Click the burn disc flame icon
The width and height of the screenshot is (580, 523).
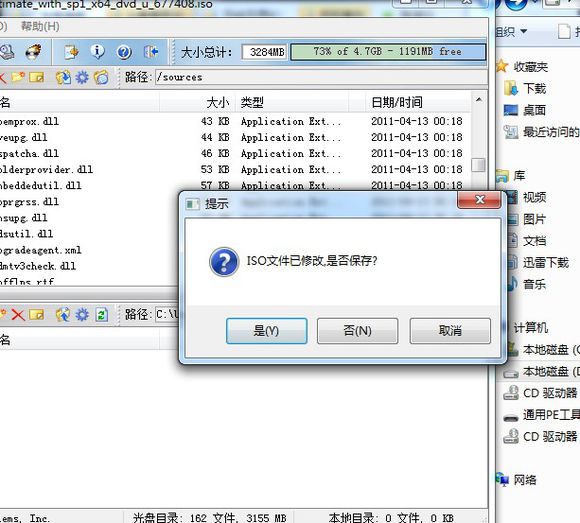tap(33, 52)
